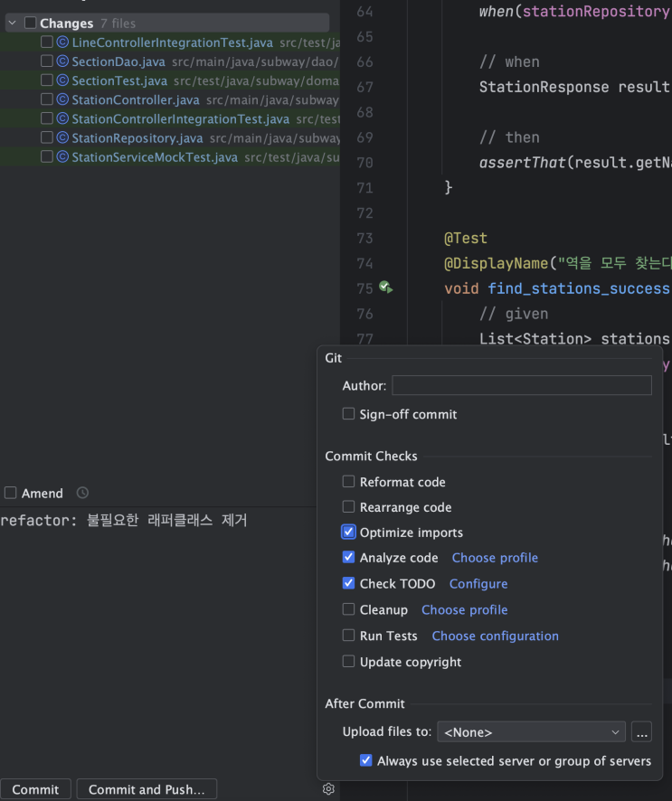Open Choose profile link for Cleanup
Image resolution: width=672 pixels, height=801 pixels.
coord(465,610)
